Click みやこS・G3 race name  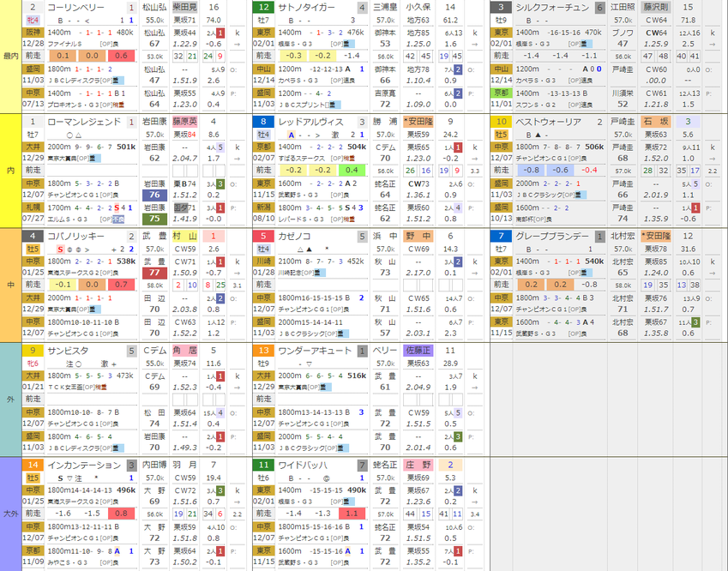pos(68,563)
